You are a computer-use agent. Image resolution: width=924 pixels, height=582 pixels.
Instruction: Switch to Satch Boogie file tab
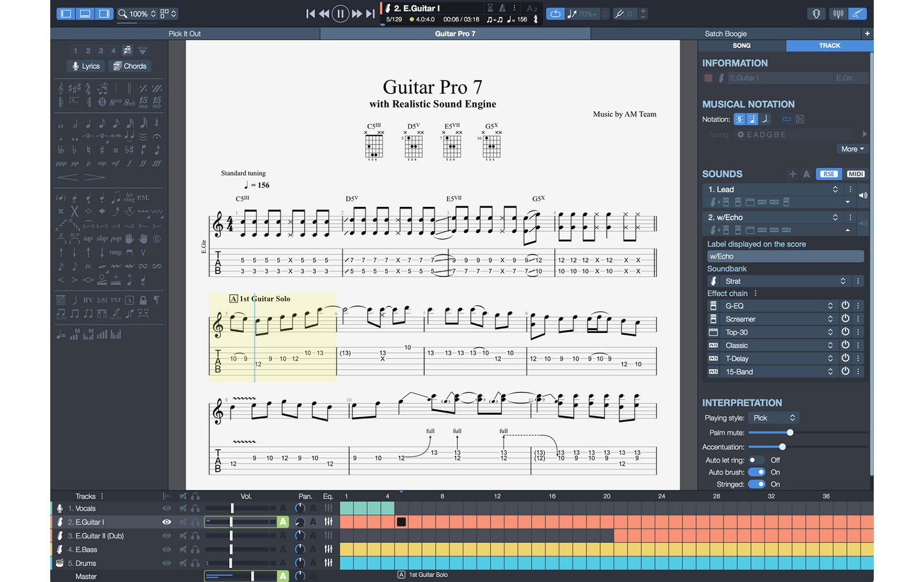click(x=726, y=34)
